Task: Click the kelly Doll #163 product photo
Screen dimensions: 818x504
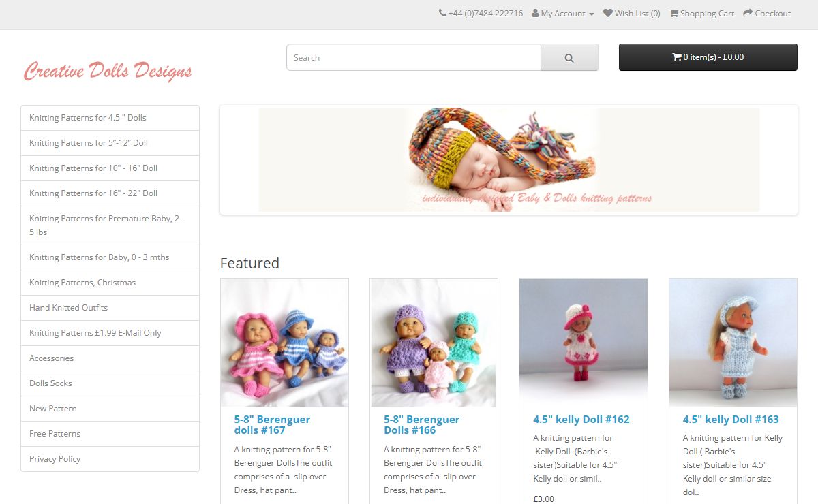Action: pos(733,343)
